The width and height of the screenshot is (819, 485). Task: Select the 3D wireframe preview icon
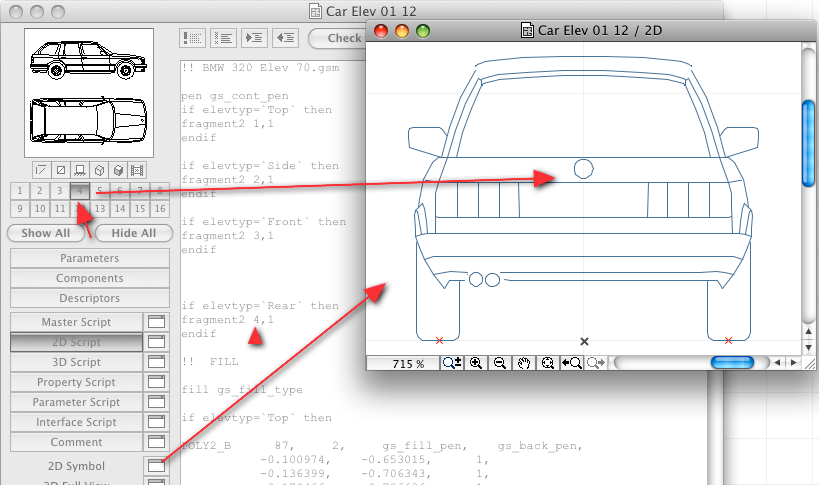point(99,170)
